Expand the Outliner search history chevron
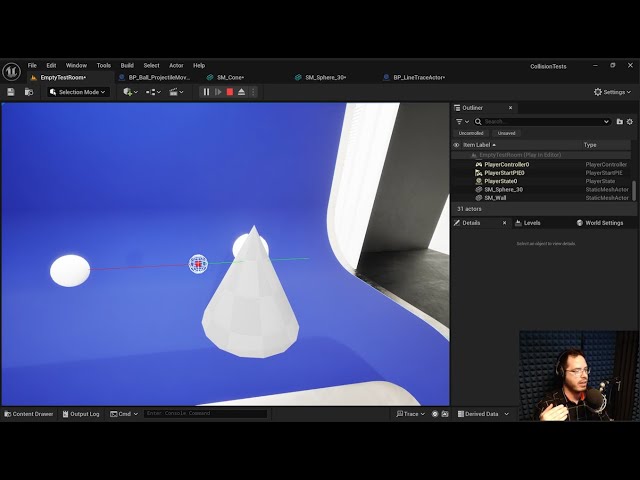 [606, 122]
